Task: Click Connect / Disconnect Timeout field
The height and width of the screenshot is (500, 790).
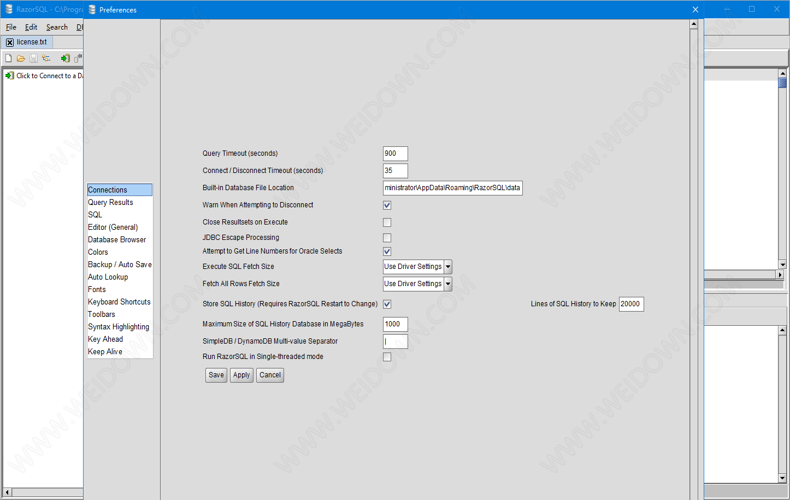Action: click(x=396, y=170)
